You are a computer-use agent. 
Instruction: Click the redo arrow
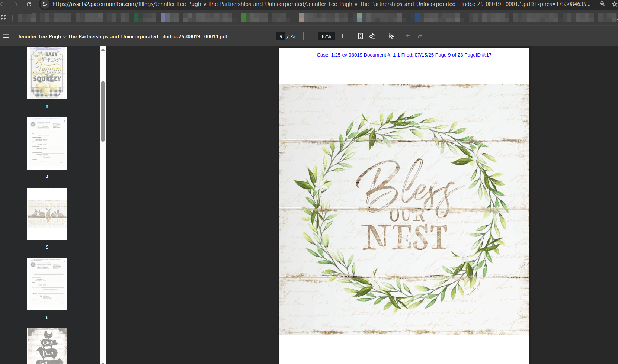click(420, 36)
